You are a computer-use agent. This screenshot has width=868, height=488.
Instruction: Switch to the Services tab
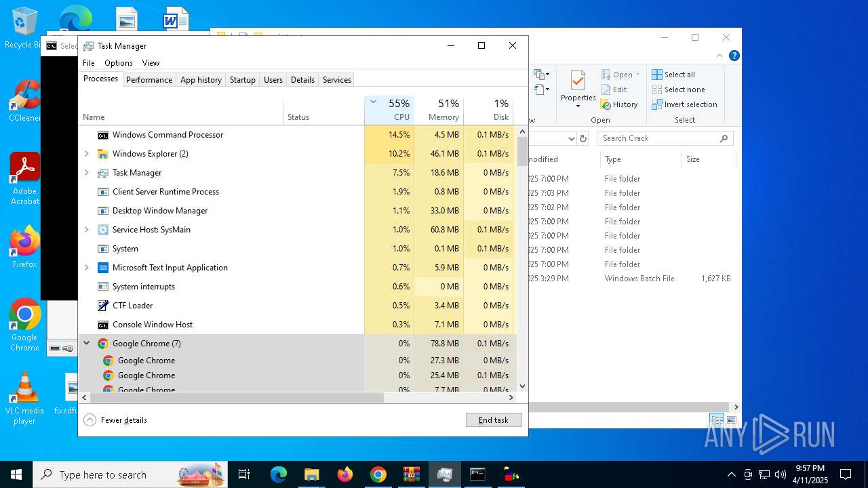click(337, 80)
